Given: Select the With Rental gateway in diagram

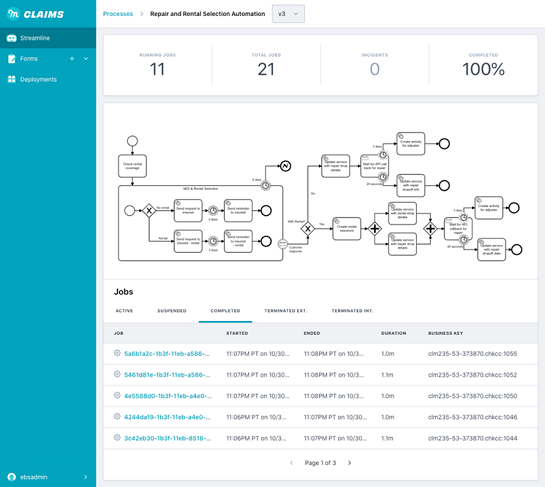Looking at the screenshot, I should click(308, 229).
